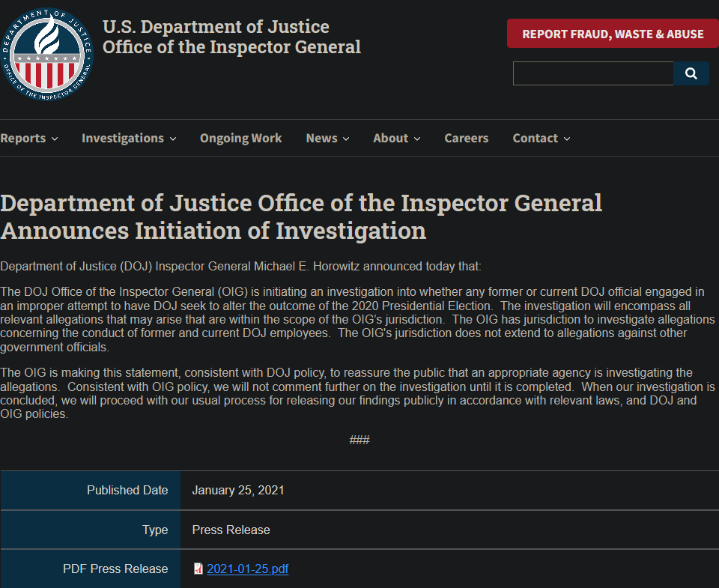Open the 2021-01-25.pdf press release link
The height and width of the screenshot is (588, 719).
248,569
